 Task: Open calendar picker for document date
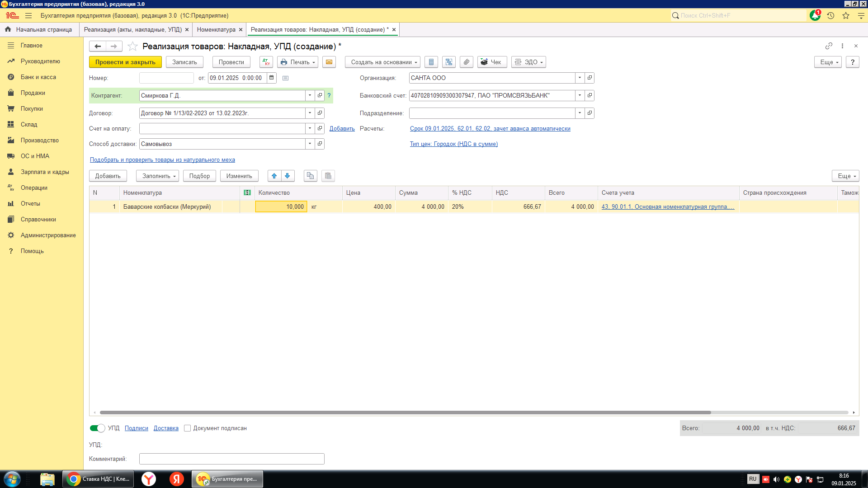click(x=272, y=78)
